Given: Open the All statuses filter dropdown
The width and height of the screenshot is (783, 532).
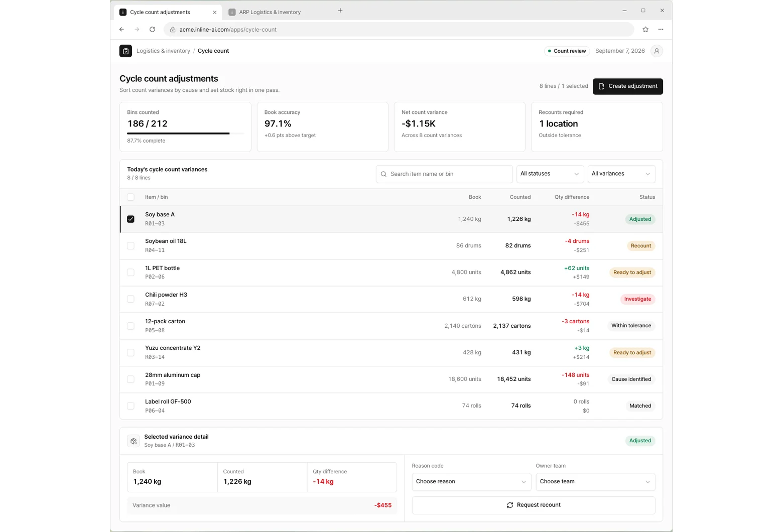Looking at the screenshot, I should pos(550,174).
